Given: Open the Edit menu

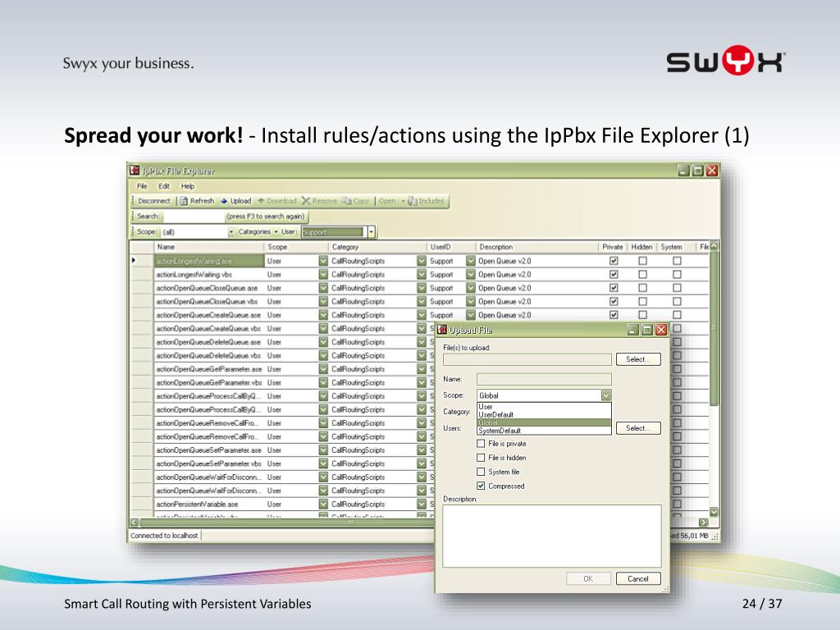Looking at the screenshot, I should [164, 186].
